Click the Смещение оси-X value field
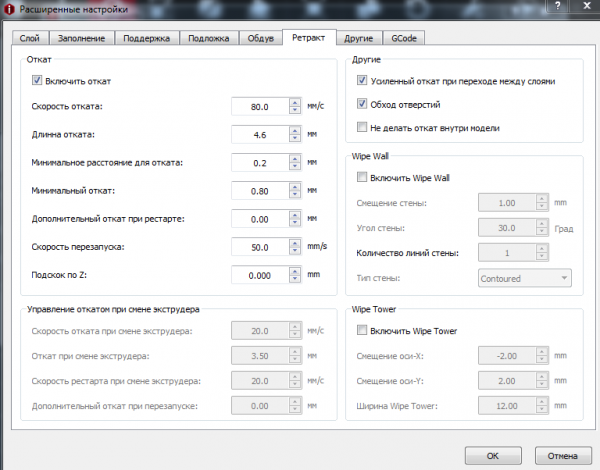Viewport: 600px width, 470px height. [507, 356]
